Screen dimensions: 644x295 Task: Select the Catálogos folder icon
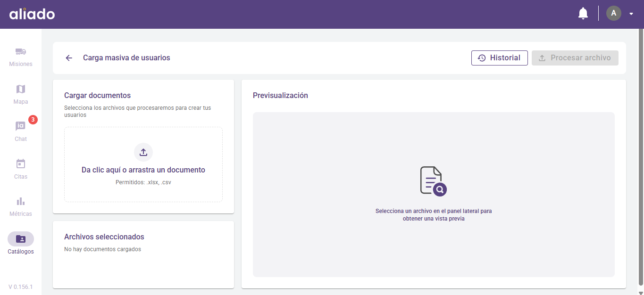point(21,239)
